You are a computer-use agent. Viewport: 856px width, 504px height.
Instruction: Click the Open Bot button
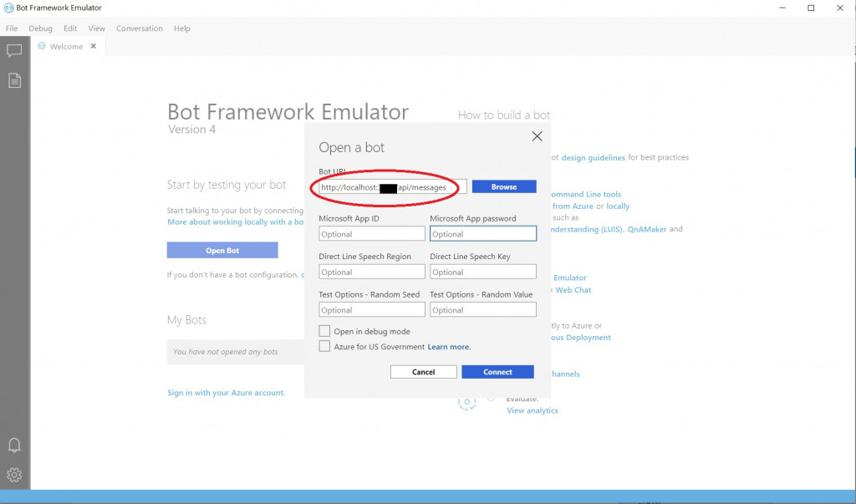(x=222, y=250)
